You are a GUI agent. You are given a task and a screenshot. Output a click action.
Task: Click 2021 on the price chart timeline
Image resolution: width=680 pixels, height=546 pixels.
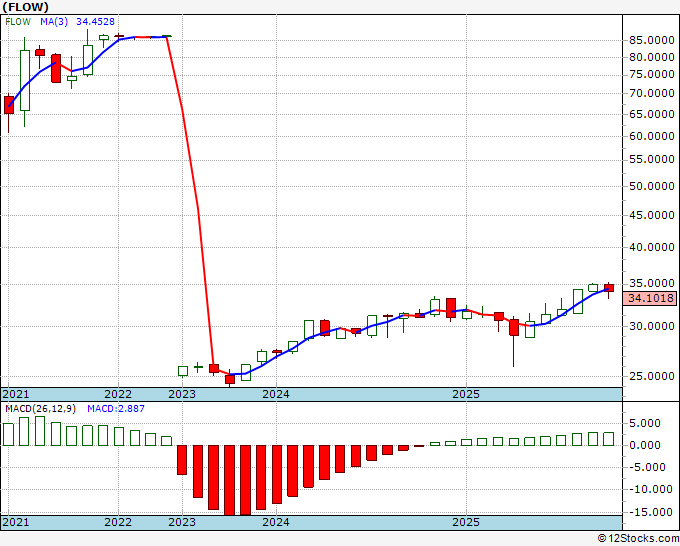tap(16, 394)
